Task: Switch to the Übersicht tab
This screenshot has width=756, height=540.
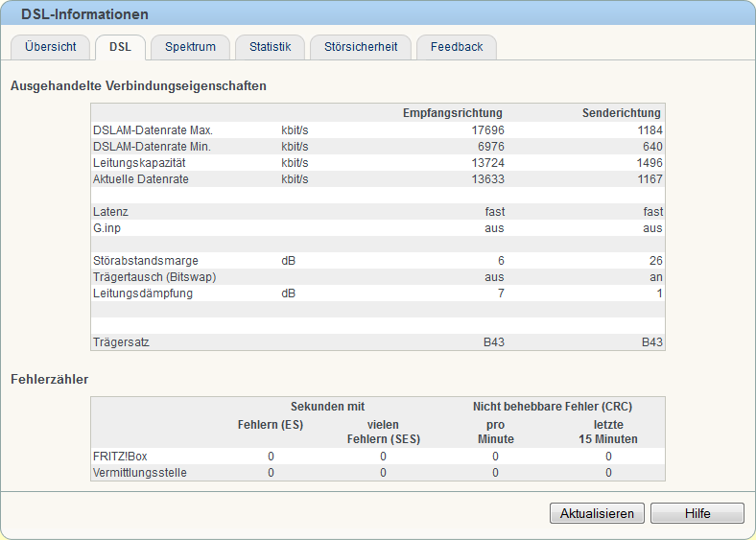Action: [50, 47]
